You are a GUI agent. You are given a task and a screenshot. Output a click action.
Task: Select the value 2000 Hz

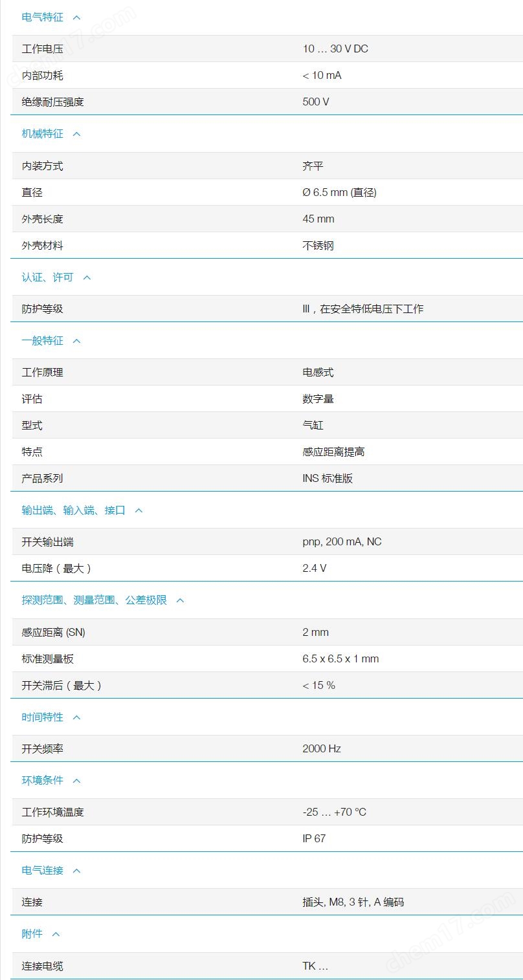click(x=322, y=749)
